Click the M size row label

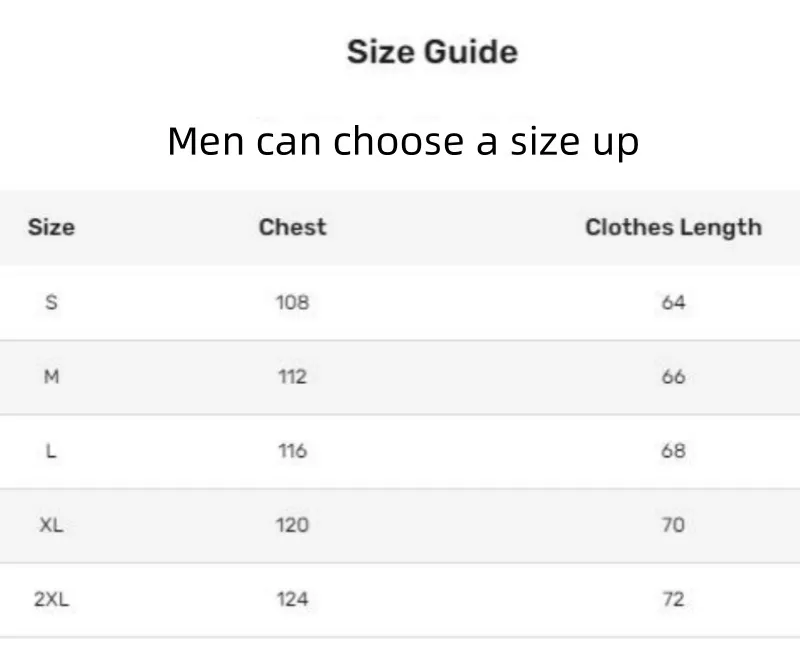coord(51,377)
